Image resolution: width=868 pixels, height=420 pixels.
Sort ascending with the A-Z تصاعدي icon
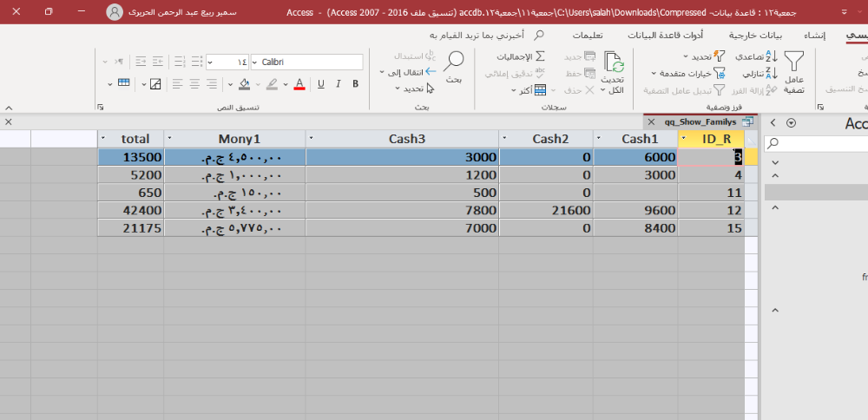pyautogui.click(x=772, y=56)
